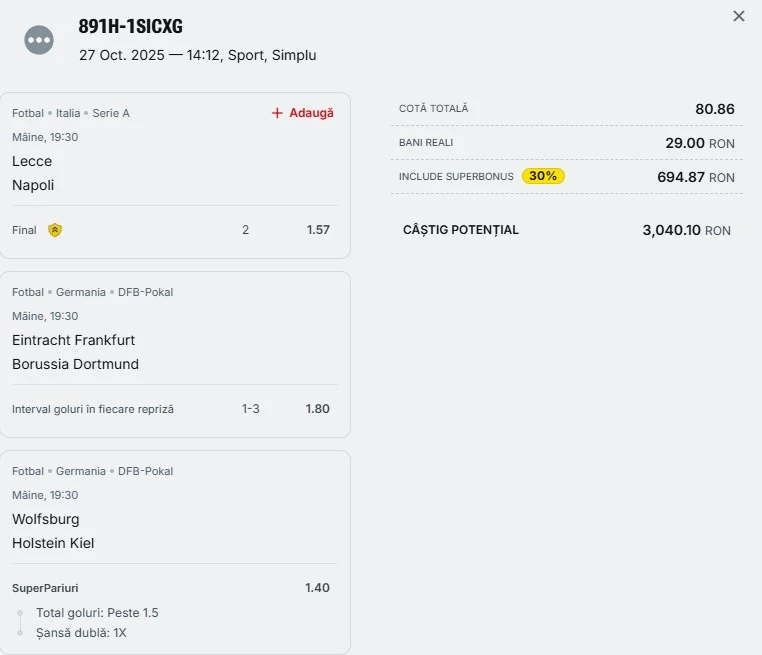Click the Câștig potențial amount 3,040.10 RON
Screen dimensions: 762x655
(x=686, y=230)
